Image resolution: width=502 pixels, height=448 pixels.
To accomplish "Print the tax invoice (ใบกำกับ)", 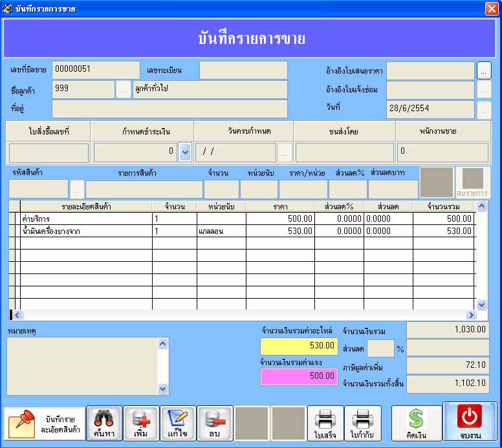I will pos(362,423).
